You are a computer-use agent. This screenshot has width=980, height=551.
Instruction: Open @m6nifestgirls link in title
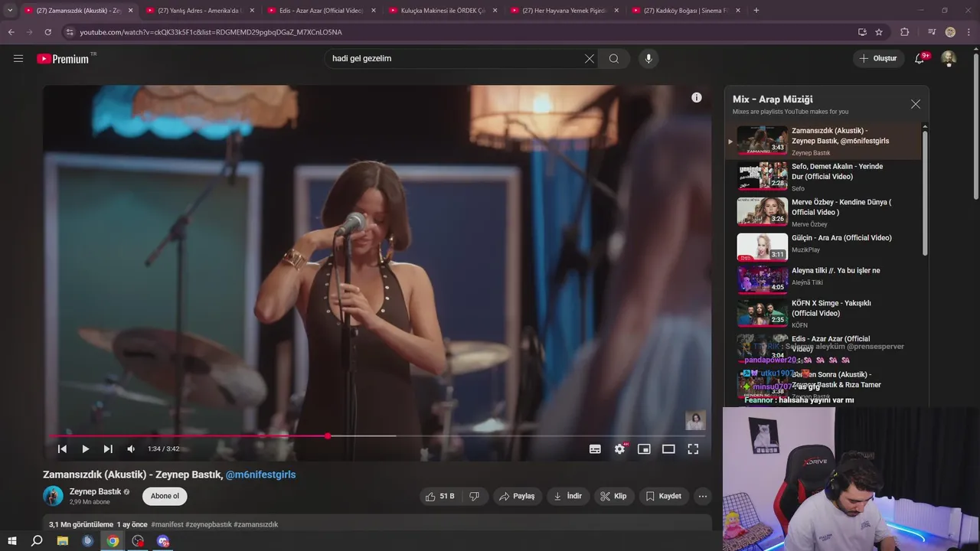point(260,474)
